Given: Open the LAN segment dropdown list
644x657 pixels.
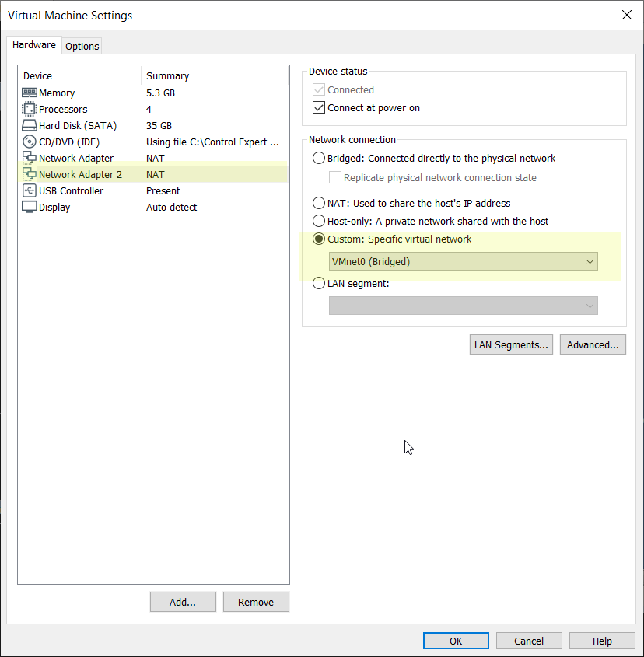Looking at the screenshot, I should (464, 306).
